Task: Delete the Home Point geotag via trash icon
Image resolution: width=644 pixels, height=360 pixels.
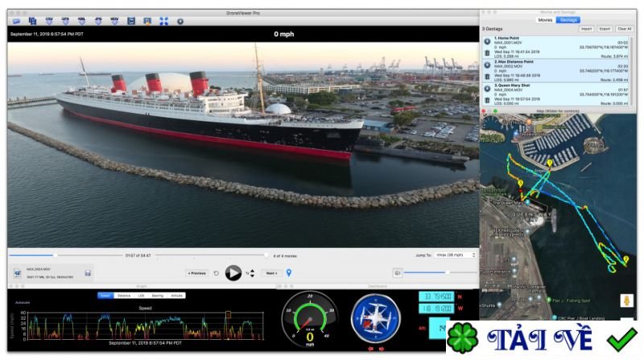Action: [x=487, y=53]
